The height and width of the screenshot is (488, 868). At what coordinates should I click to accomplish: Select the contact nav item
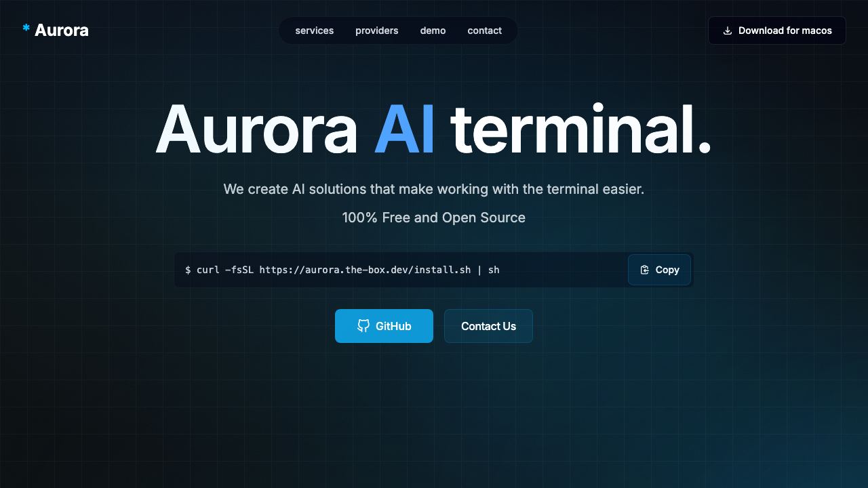click(x=485, y=30)
